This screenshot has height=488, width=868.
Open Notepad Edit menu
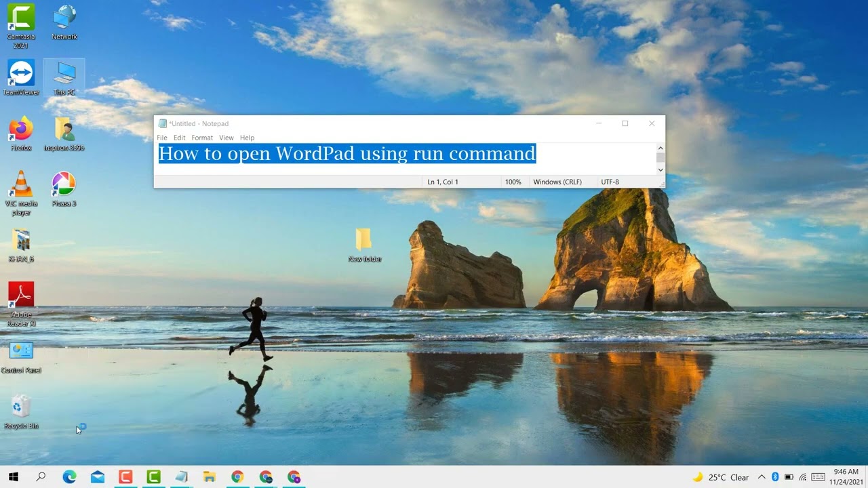[179, 138]
